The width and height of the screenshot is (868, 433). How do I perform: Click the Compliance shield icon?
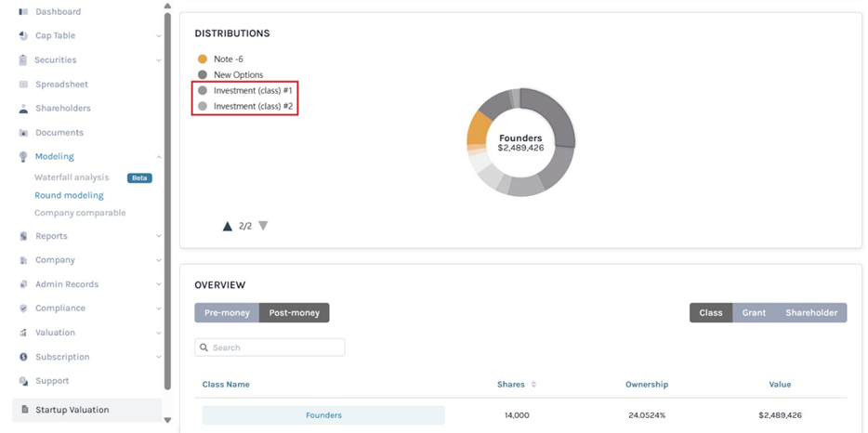23,308
